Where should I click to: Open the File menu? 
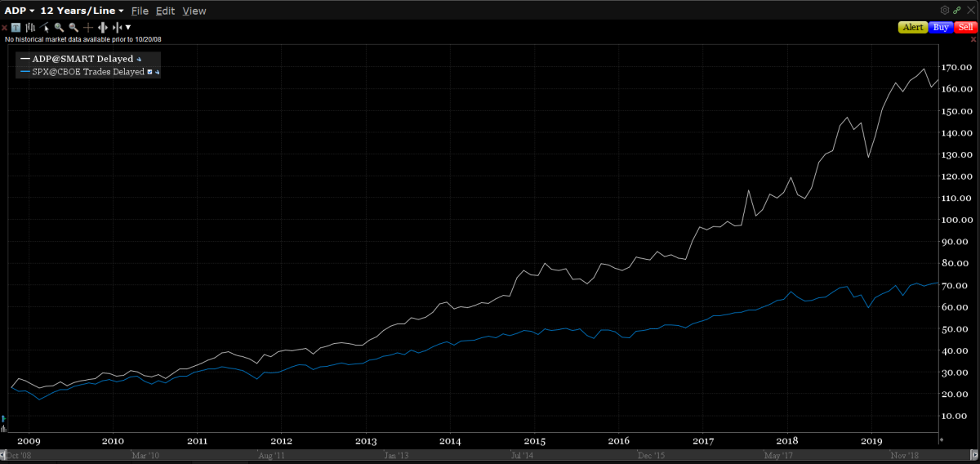[140, 11]
